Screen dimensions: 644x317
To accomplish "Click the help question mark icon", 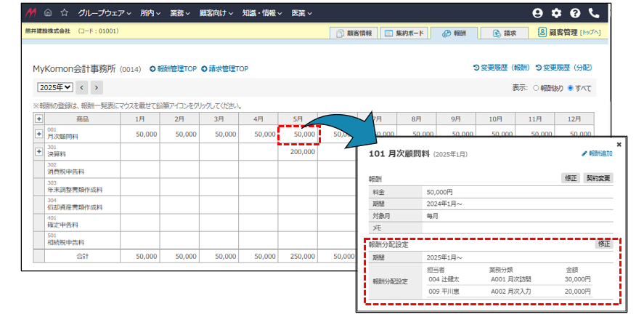I will click(x=575, y=13).
